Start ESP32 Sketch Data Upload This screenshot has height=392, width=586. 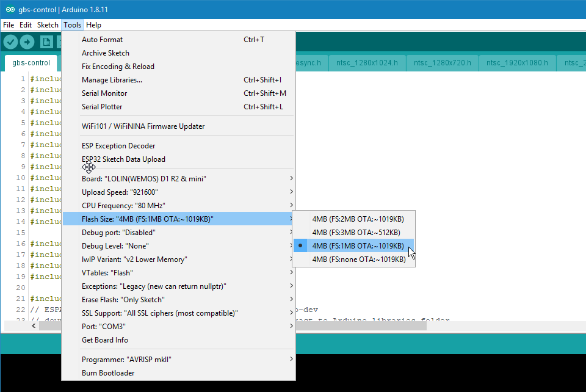point(179,159)
